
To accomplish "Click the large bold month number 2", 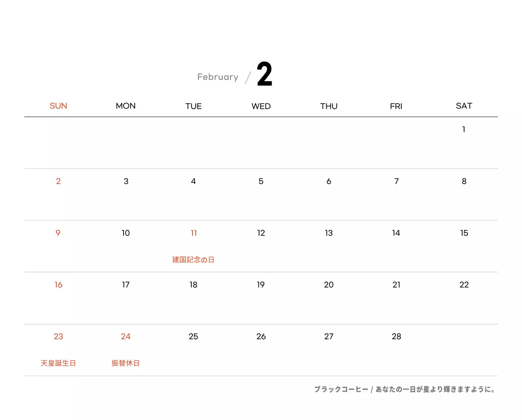I will pos(264,75).
